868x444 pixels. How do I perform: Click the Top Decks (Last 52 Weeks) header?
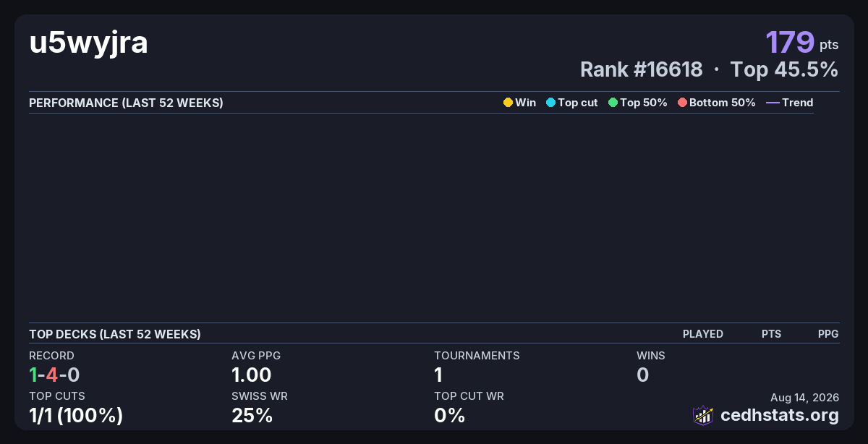click(x=115, y=334)
